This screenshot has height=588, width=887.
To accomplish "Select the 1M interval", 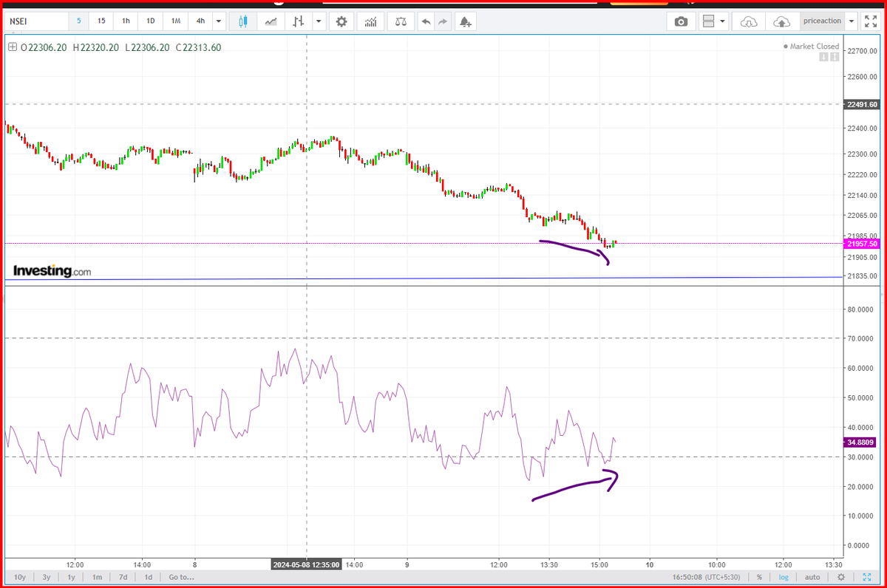I will pos(175,21).
